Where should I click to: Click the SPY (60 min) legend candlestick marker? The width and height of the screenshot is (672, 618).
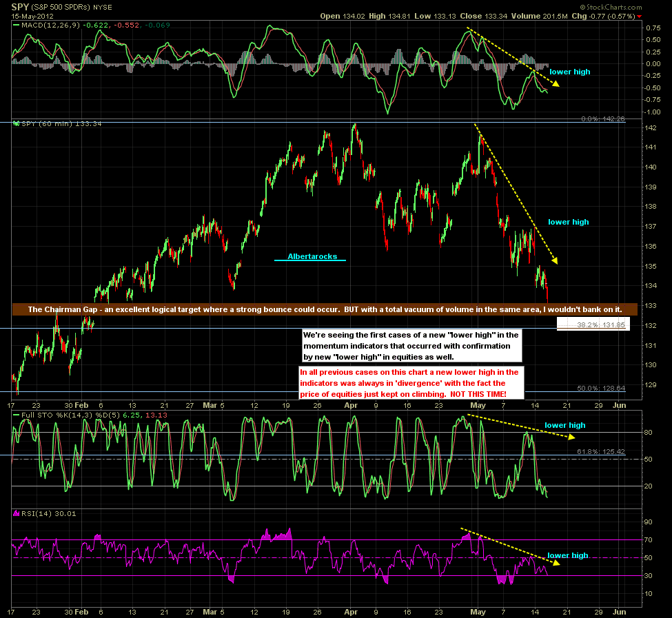(17, 124)
